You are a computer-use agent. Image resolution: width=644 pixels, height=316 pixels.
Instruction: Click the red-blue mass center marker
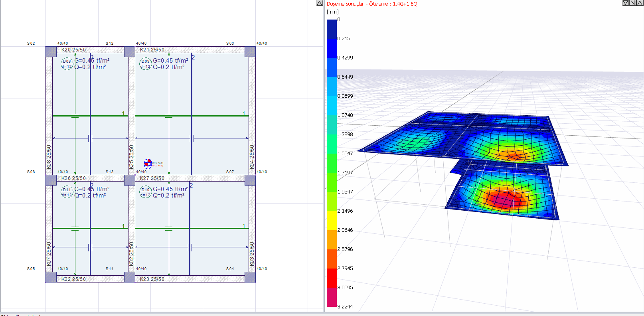148,163
